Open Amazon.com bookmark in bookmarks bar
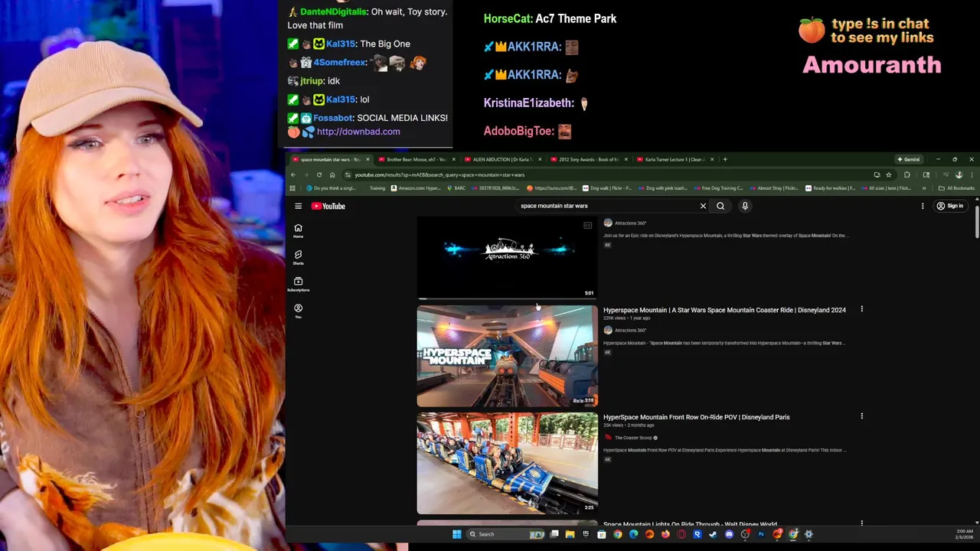The width and height of the screenshot is (980, 551). pos(416,188)
